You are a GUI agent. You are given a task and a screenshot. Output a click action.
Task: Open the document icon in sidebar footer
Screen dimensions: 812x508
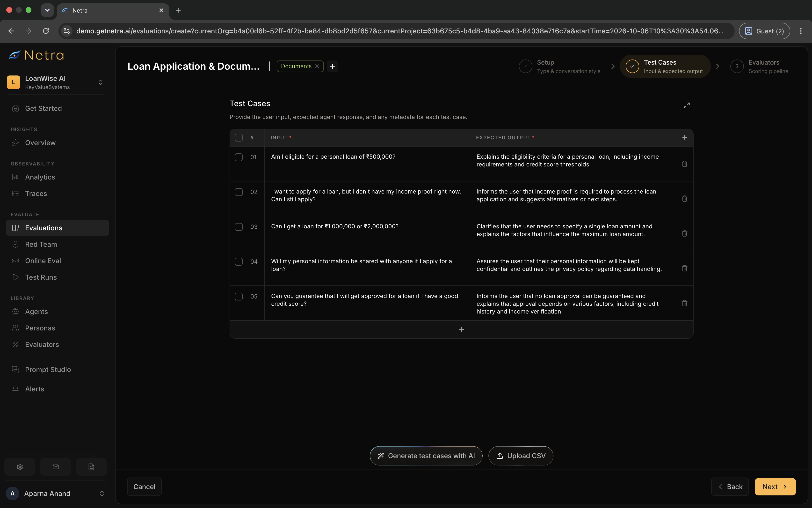91,467
